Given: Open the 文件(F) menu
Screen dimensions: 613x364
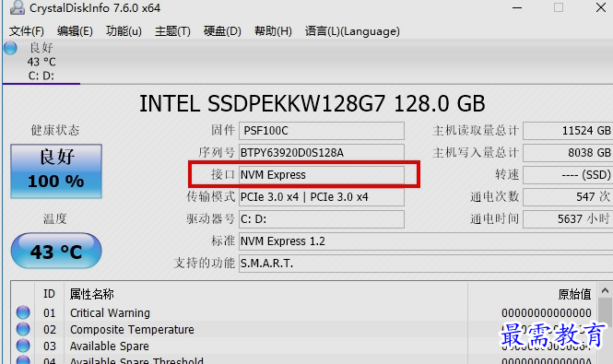Looking at the screenshot, I should pyautogui.click(x=26, y=31).
